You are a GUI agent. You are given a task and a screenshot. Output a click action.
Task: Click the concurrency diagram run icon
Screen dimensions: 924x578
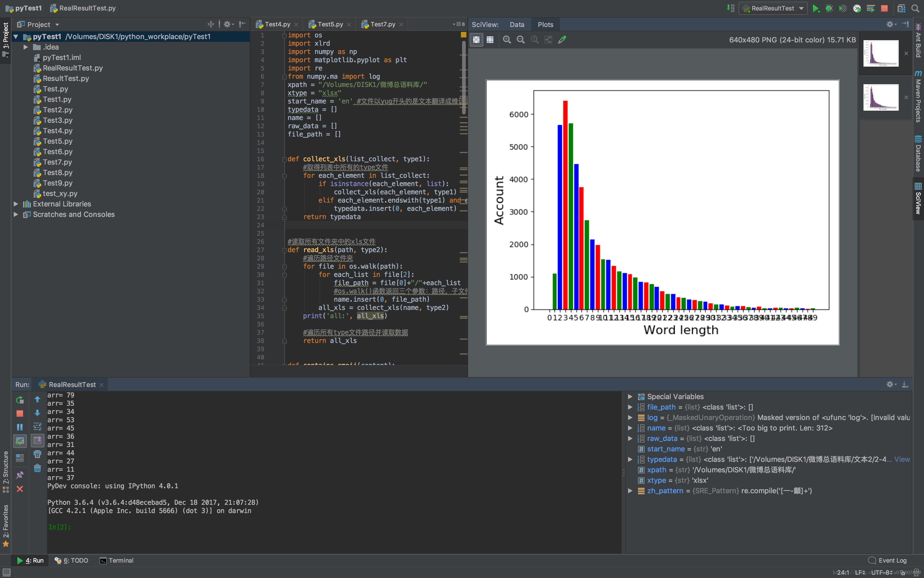871,9
